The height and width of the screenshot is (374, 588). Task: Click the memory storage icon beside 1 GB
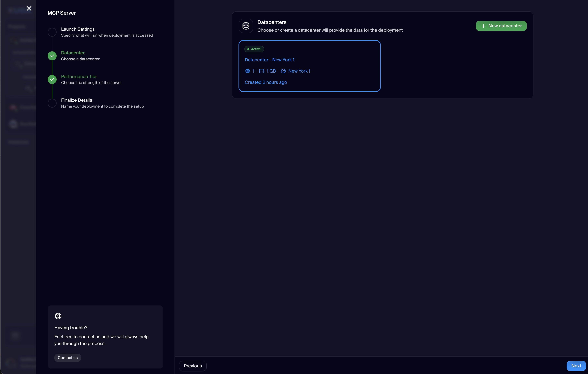(x=261, y=71)
